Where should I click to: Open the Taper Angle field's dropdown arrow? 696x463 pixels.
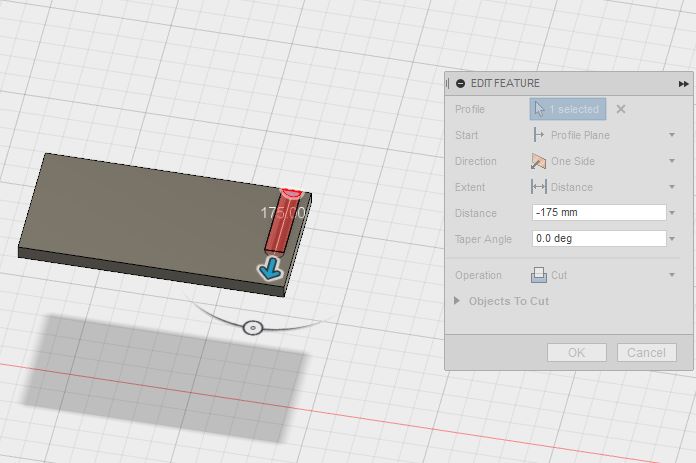(672, 239)
